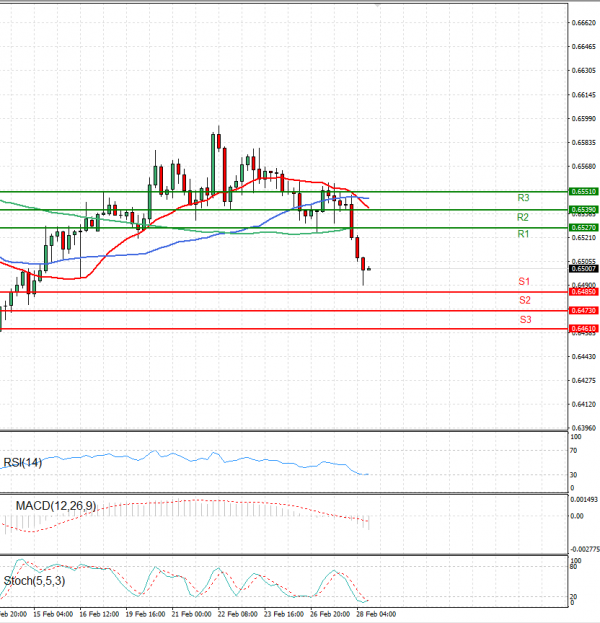Click the 0.64850 red price tag

click(x=583, y=292)
